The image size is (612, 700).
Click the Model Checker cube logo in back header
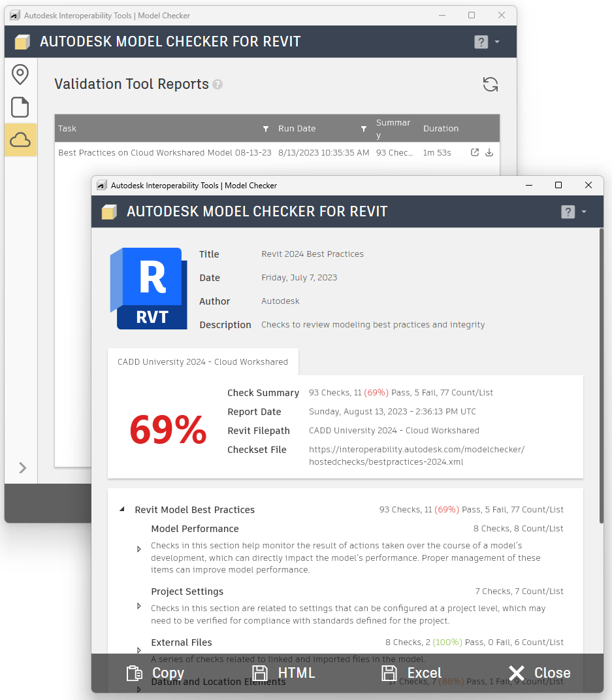tap(22, 42)
